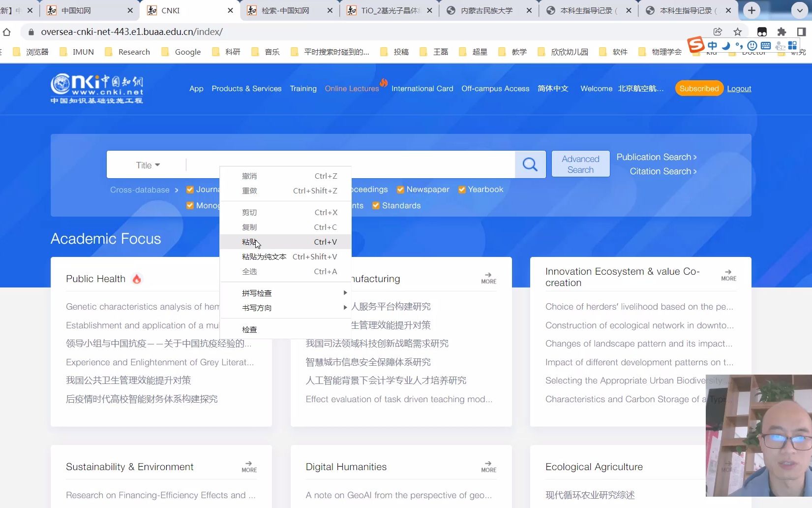Image resolution: width=812 pixels, height=508 pixels.
Task: Open Publication Search link
Action: point(657,157)
